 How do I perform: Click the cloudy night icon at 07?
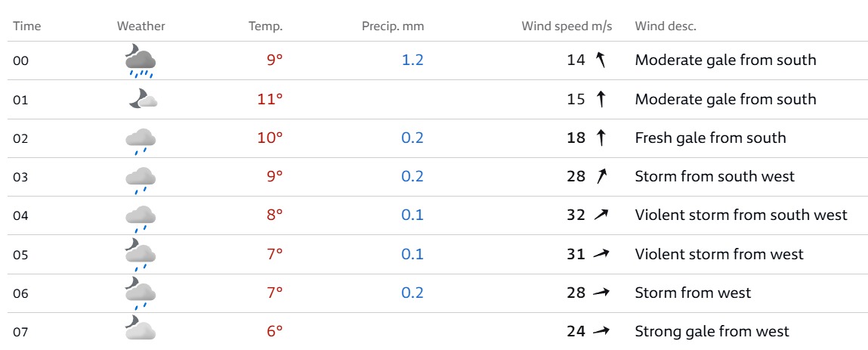(141, 328)
